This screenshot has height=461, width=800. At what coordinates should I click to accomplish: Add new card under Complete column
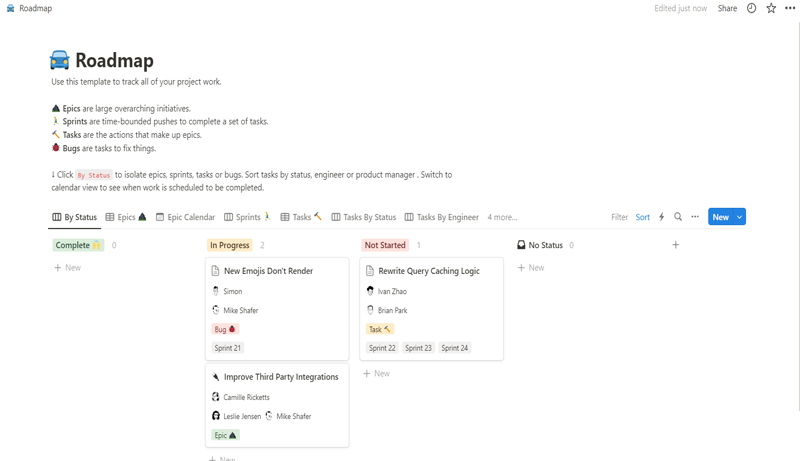68,268
